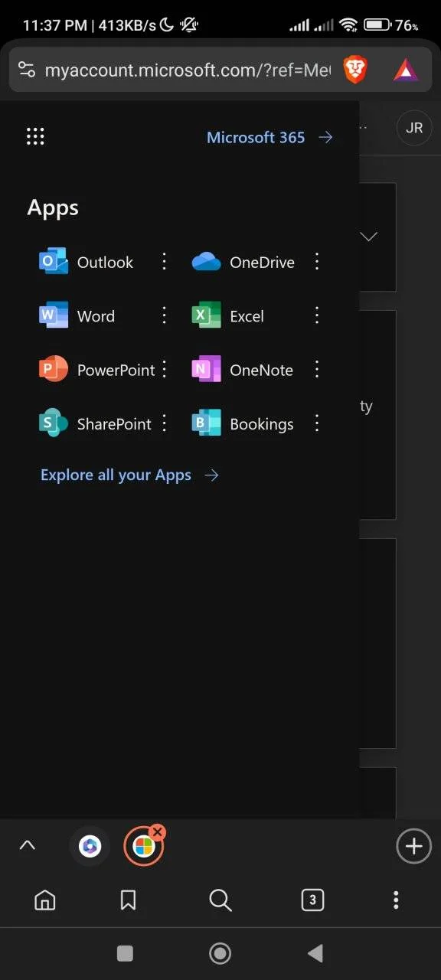Open the SharePoint app icon
This screenshot has width=441, height=980.
54,423
